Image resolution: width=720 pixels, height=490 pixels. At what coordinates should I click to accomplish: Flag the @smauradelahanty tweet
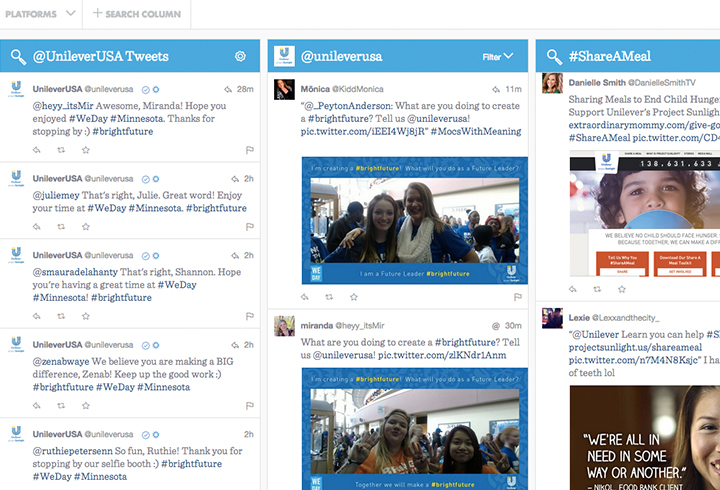pyautogui.click(x=250, y=316)
